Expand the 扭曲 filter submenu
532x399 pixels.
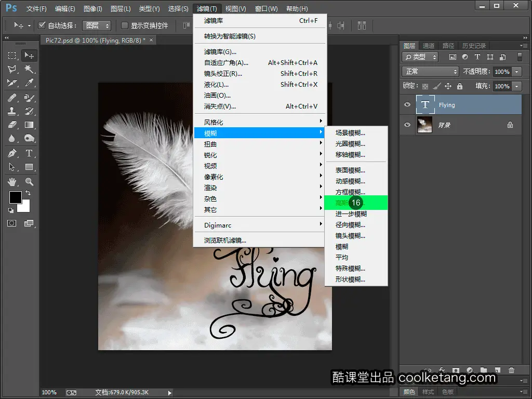pyautogui.click(x=259, y=144)
